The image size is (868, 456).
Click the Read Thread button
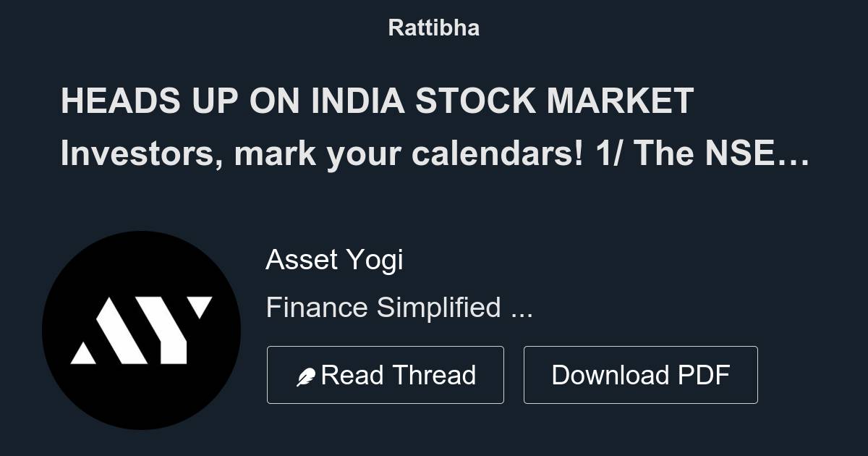pyautogui.click(x=386, y=374)
